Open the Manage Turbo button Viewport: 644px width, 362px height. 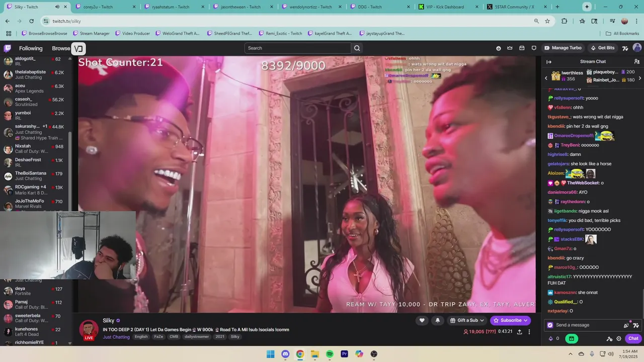563,48
